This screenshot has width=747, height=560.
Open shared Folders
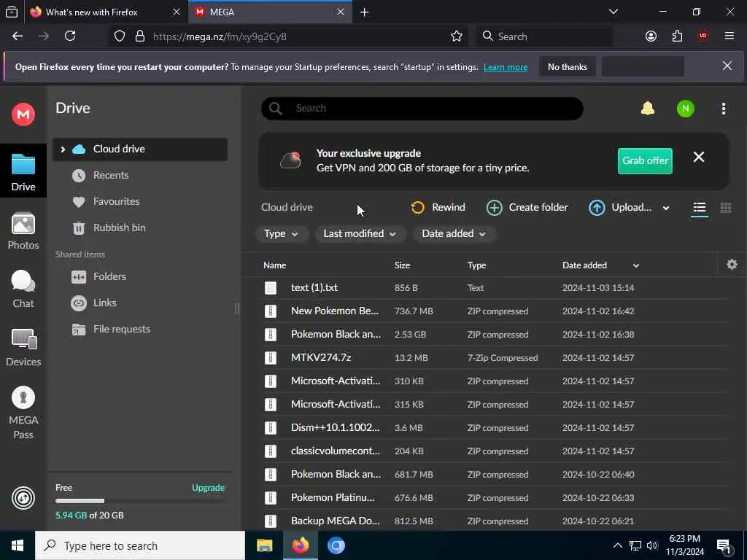[x=109, y=276]
